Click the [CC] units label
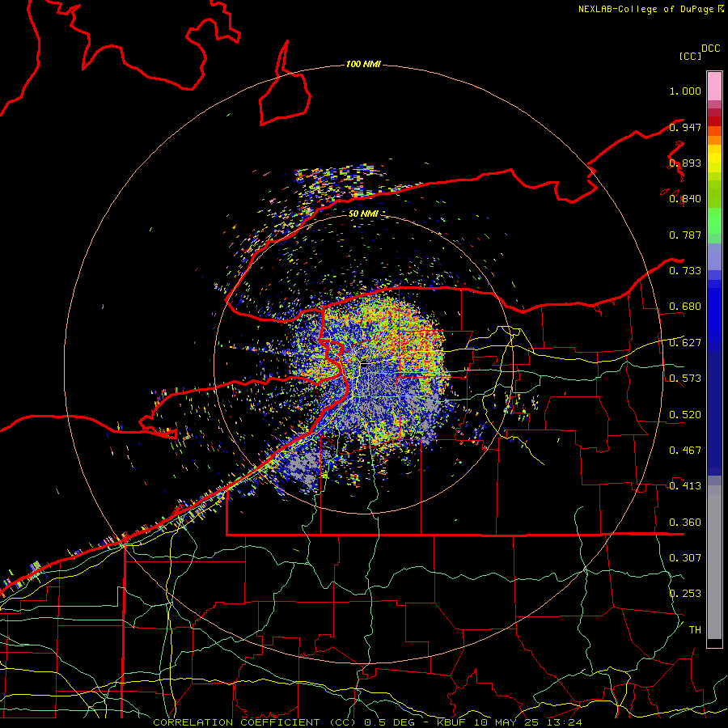Image resolution: width=728 pixels, height=728 pixels. (x=690, y=56)
